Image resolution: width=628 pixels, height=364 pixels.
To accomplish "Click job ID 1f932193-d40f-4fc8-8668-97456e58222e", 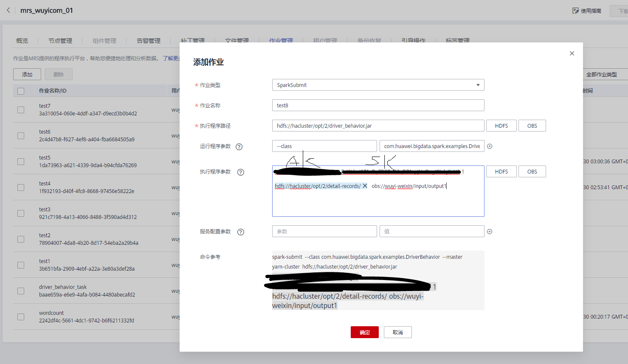I will coord(87,191).
